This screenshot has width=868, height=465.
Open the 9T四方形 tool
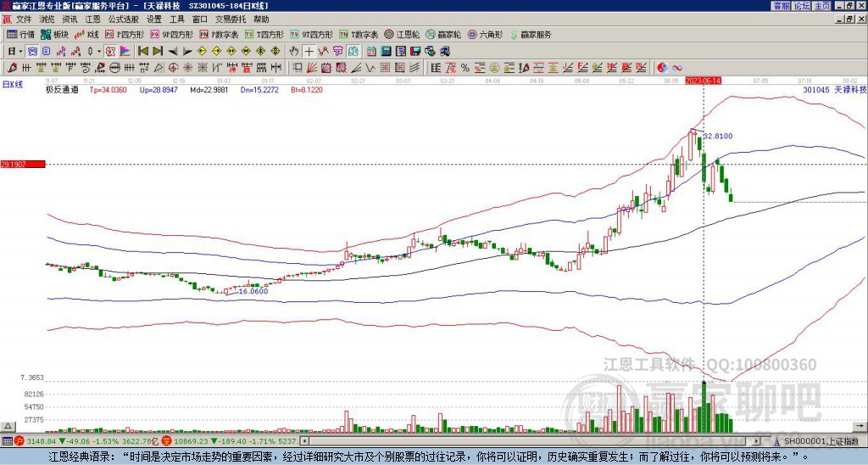[x=312, y=34]
